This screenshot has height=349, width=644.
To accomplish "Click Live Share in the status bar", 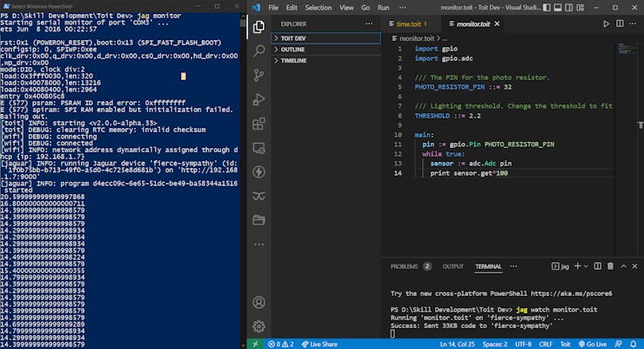I will 322,344.
